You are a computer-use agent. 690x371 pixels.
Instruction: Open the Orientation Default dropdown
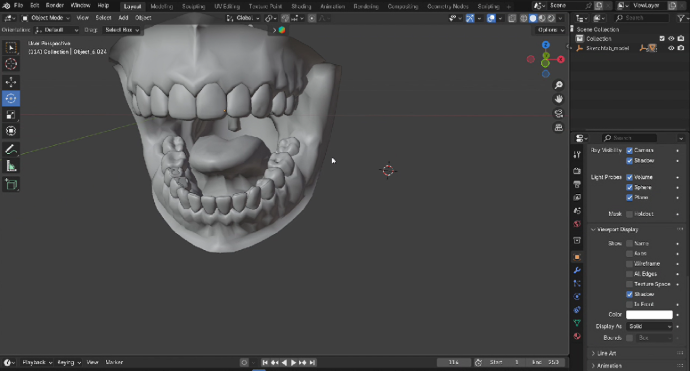(x=57, y=30)
